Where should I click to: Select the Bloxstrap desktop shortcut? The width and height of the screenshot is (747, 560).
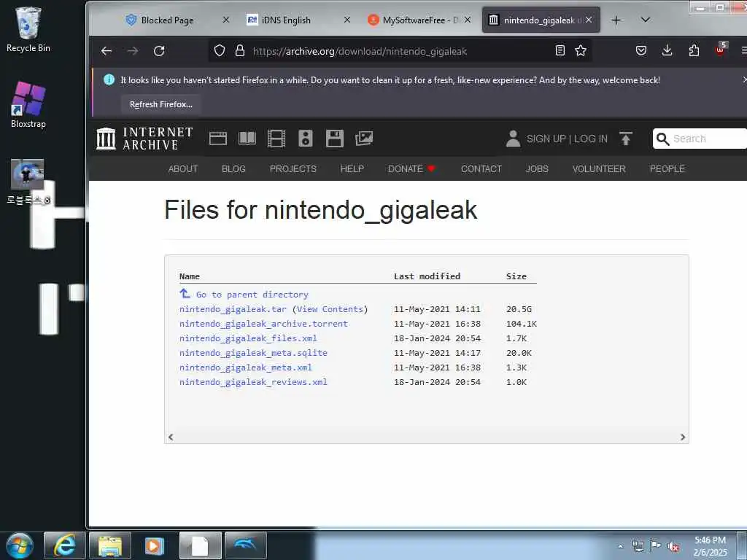28,105
